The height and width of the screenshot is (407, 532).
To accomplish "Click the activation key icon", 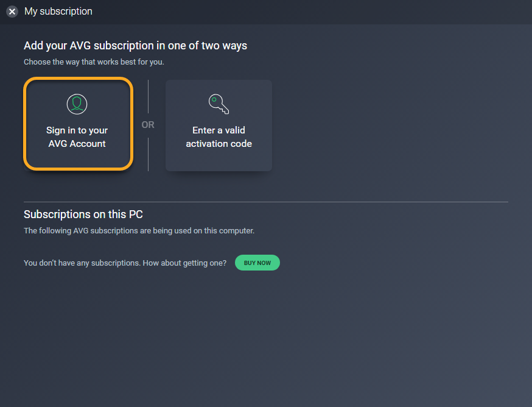I will click(x=219, y=104).
